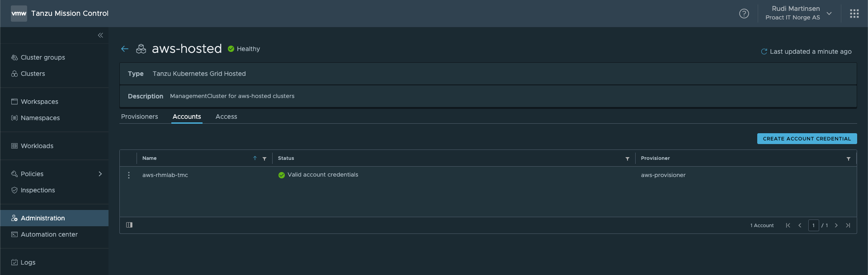This screenshot has width=868, height=275.
Task: Open the apps grid switcher icon
Action: 854,14
